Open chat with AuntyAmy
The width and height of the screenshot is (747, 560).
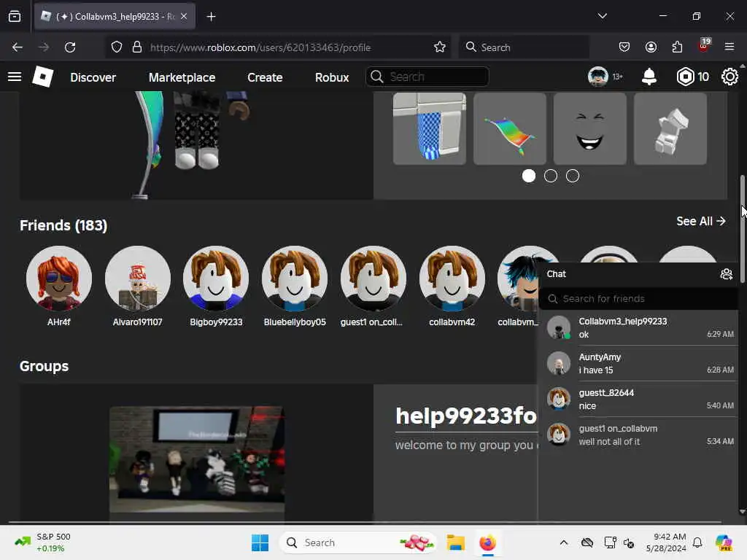638,363
